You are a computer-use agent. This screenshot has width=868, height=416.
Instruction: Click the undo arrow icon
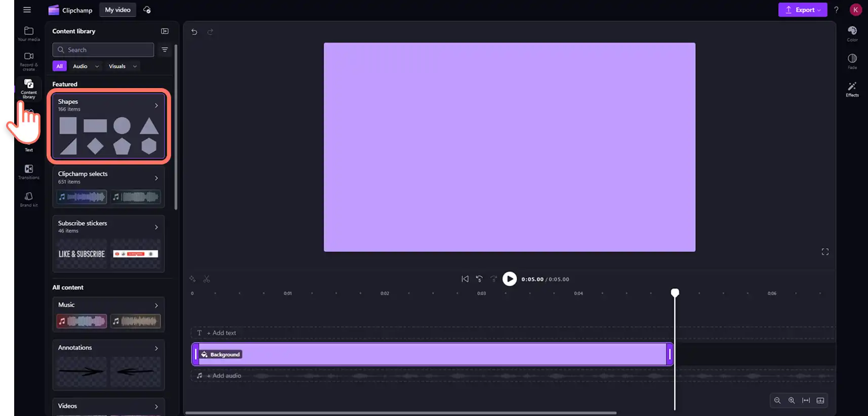coord(194,32)
